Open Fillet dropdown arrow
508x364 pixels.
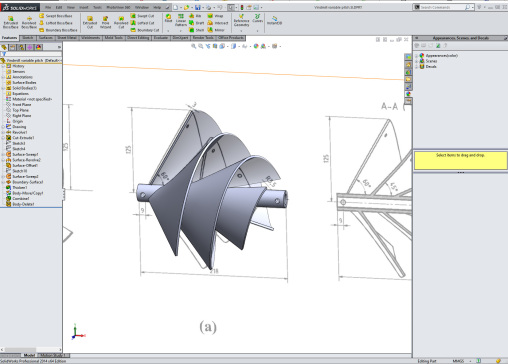pyautogui.click(x=168, y=30)
